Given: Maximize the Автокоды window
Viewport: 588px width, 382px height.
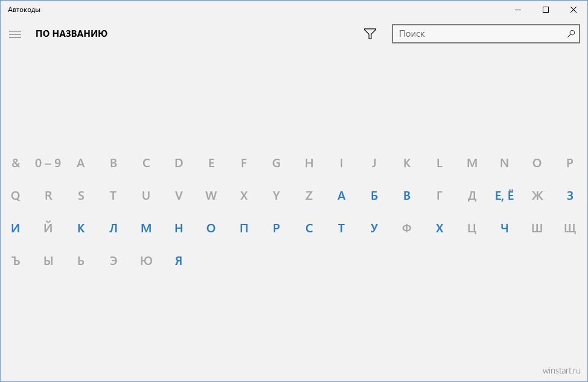Looking at the screenshot, I should pos(546,10).
